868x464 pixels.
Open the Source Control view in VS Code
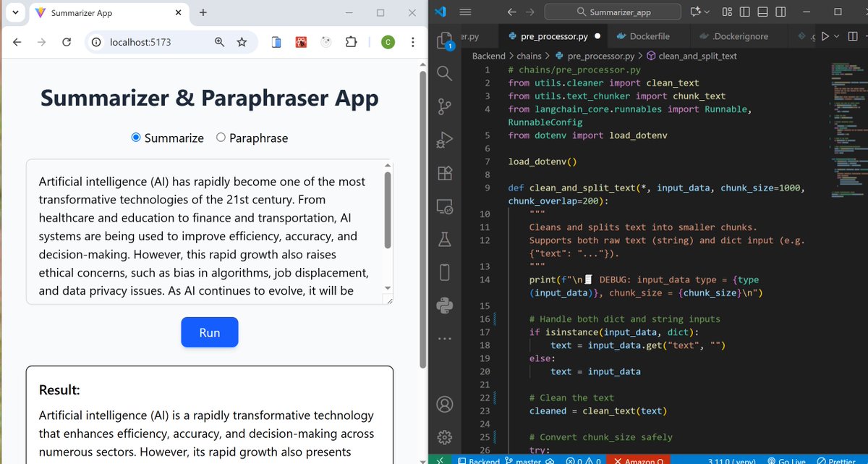[444, 107]
